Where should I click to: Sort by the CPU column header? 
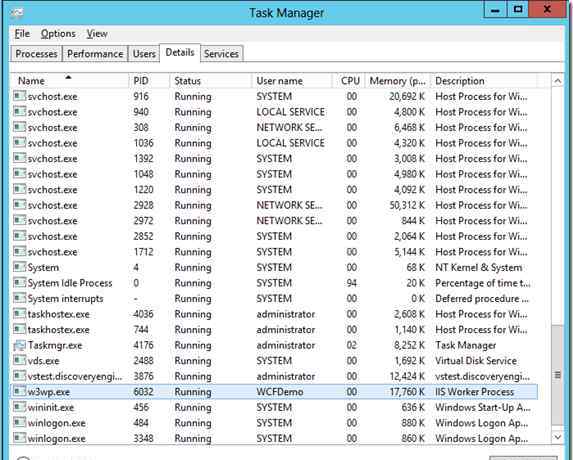click(x=349, y=81)
